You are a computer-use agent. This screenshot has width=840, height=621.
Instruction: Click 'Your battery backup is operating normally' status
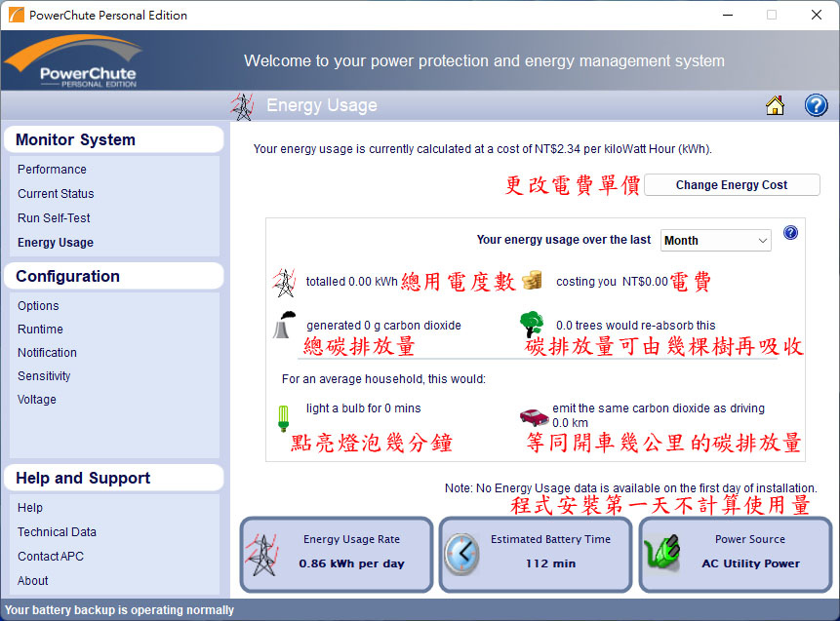click(x=119, y=609)
